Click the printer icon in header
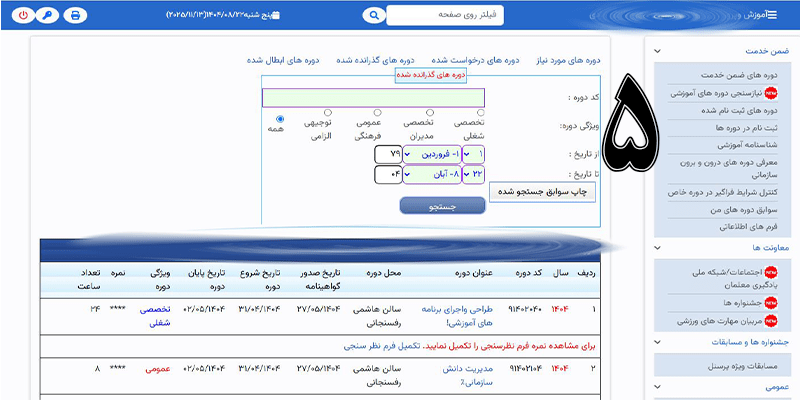Screen dimensions: 800x400 (76, 15)
